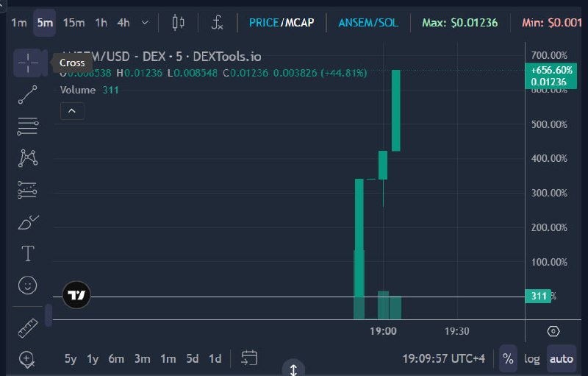This screenshot has height=376, width=588.
Task: Switch to the 15m timeframe
Action: (74, 23)
